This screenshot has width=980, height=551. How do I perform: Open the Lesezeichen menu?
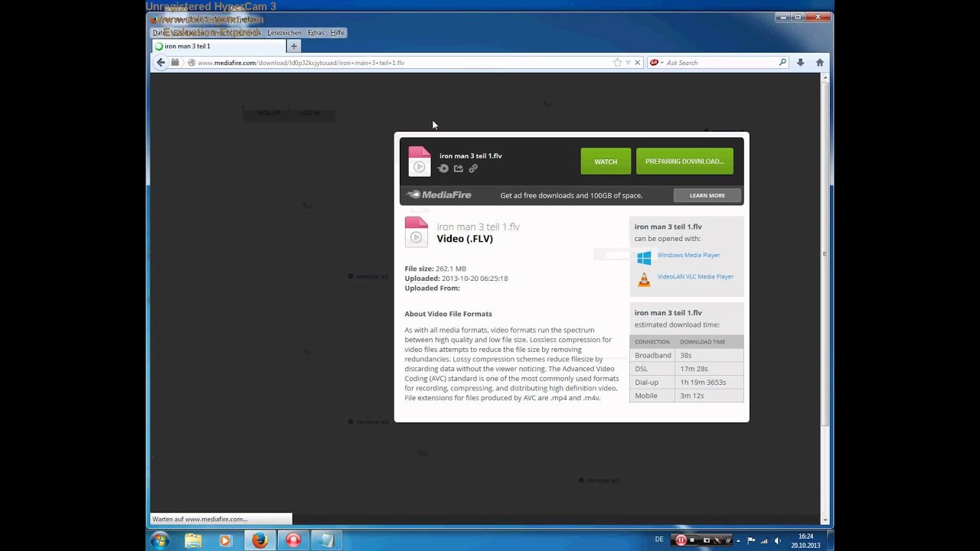(x=284, y=33)
